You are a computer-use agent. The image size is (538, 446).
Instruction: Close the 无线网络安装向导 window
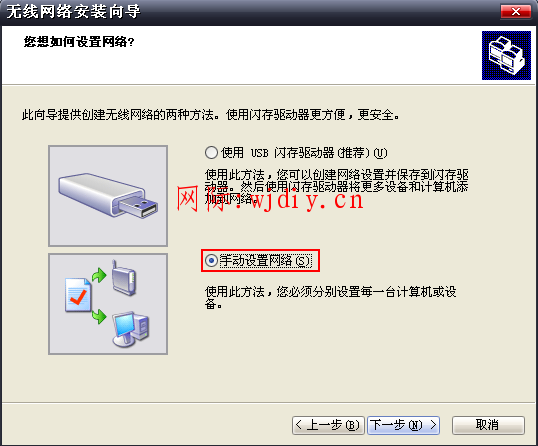[516, 12]
